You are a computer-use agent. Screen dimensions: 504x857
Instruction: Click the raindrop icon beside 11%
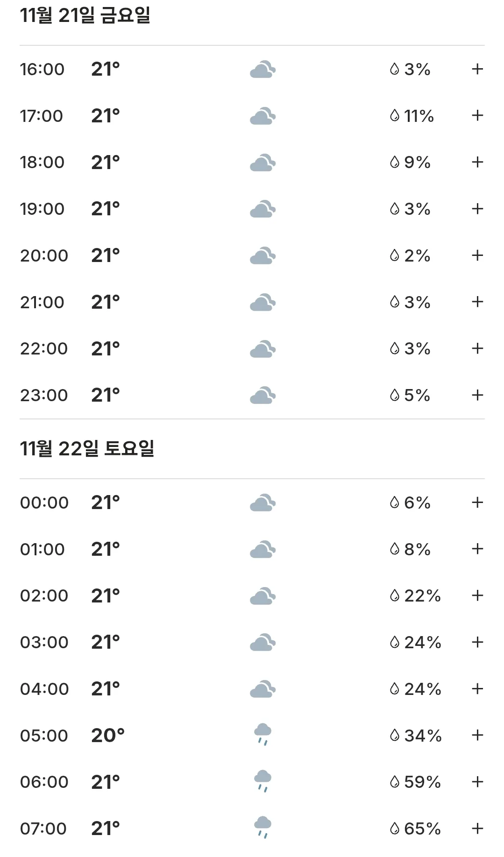coord(395,115)
